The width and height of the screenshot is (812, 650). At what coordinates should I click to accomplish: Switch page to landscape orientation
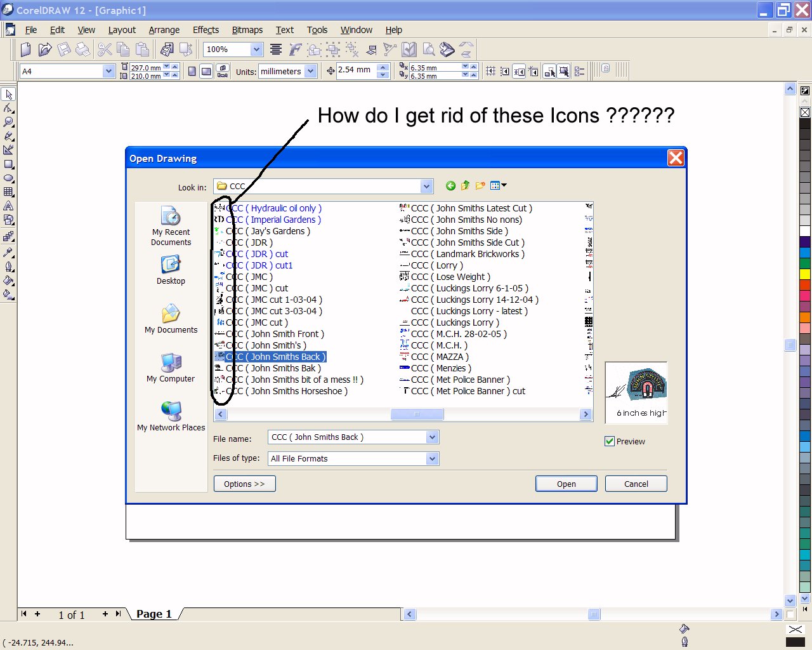pyautogui.click(x=206, y=72)
